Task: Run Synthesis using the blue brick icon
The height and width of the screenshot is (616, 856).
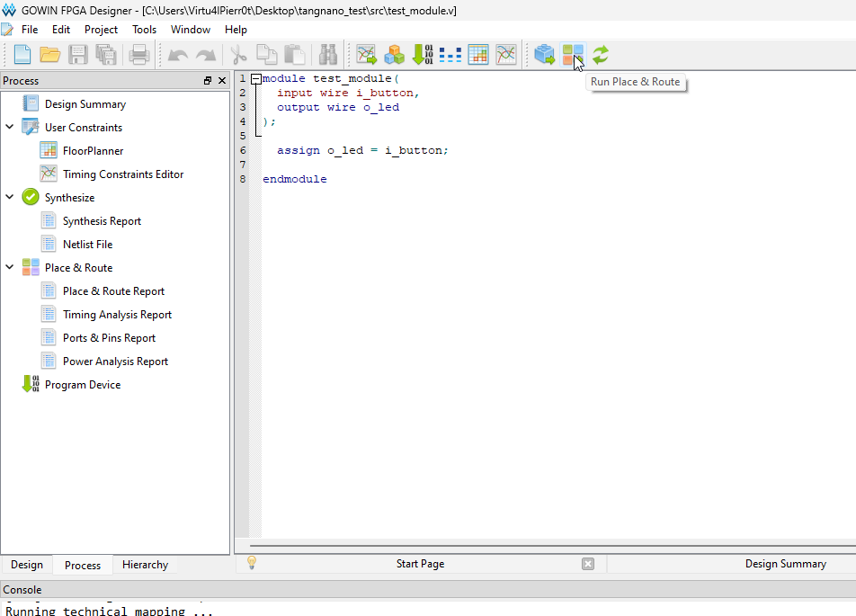Action: click(x=544, y=55)
